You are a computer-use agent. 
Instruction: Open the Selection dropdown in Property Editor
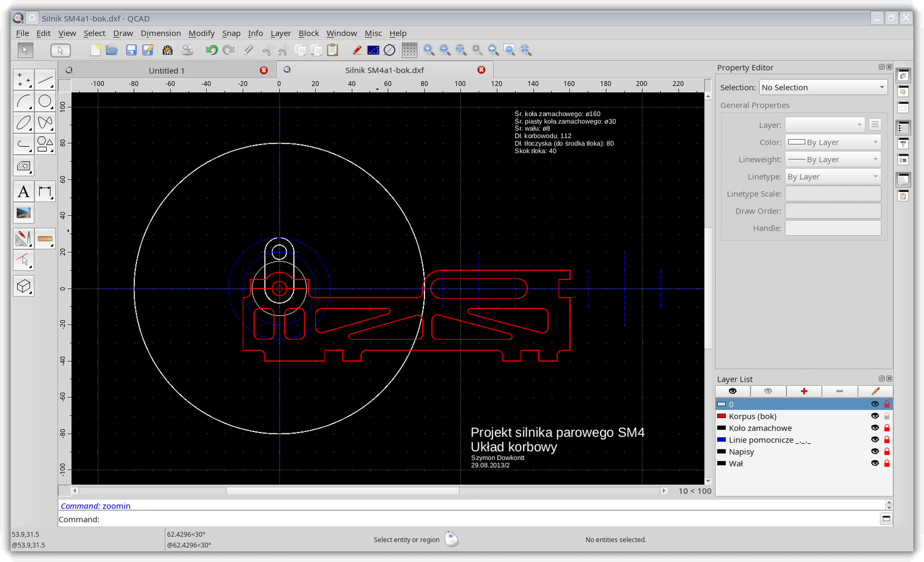tap(823, 87)
